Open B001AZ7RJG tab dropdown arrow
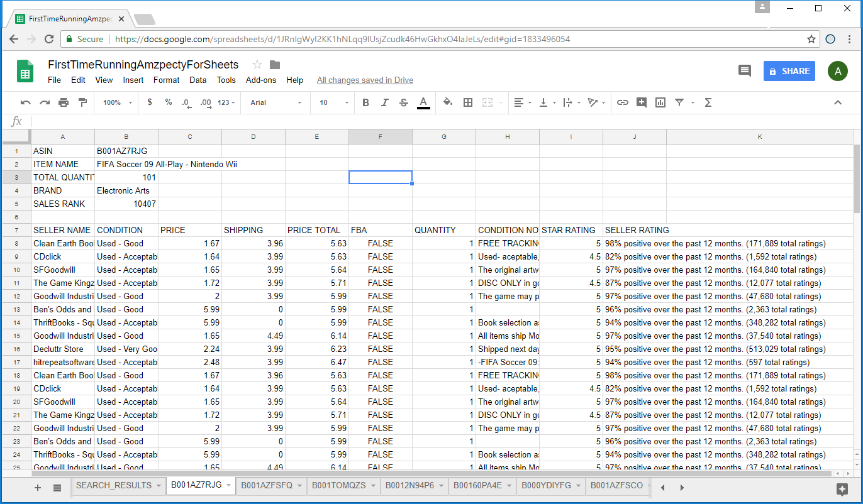863x504 pixels. [x=229, y=486]
